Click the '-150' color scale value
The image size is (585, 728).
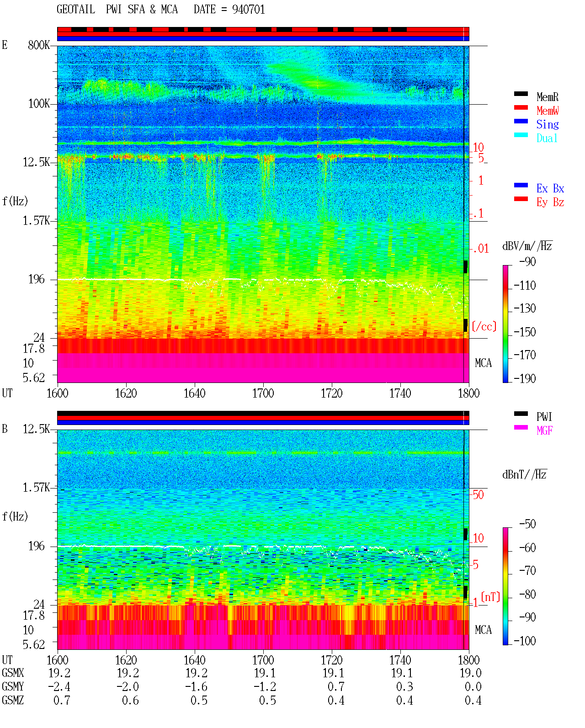coord(525,332)
